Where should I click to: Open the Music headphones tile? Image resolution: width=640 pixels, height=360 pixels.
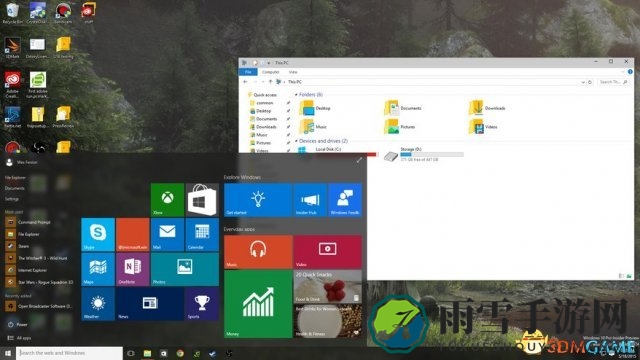click(x=258, y=252)
